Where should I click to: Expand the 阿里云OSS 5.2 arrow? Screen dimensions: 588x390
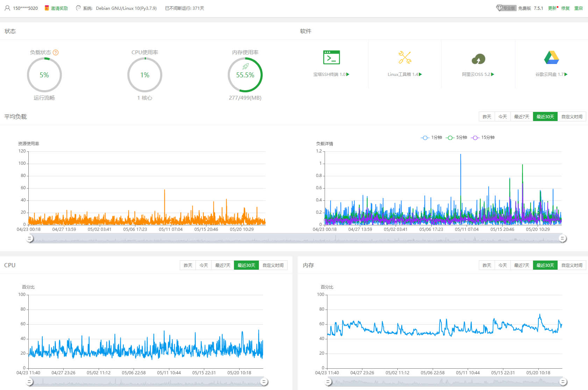coord(493,75)
